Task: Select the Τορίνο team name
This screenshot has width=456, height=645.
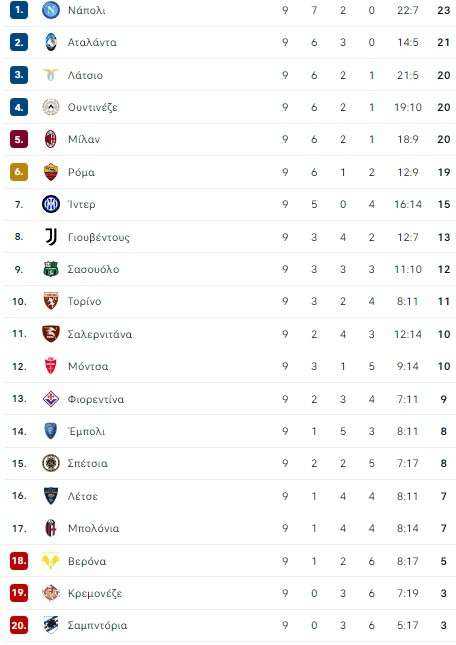Action: point(85,302)
